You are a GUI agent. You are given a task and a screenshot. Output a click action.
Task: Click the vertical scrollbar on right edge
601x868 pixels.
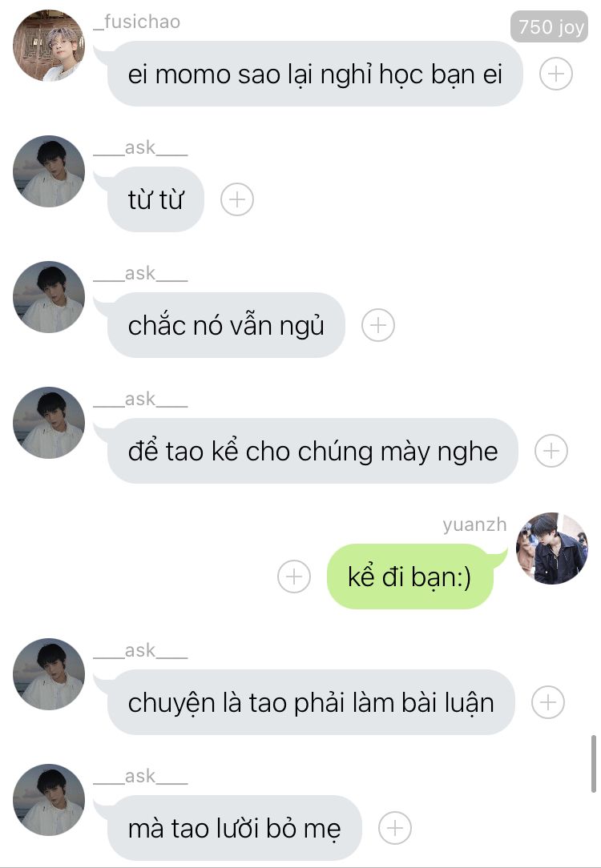coord(594,764)
